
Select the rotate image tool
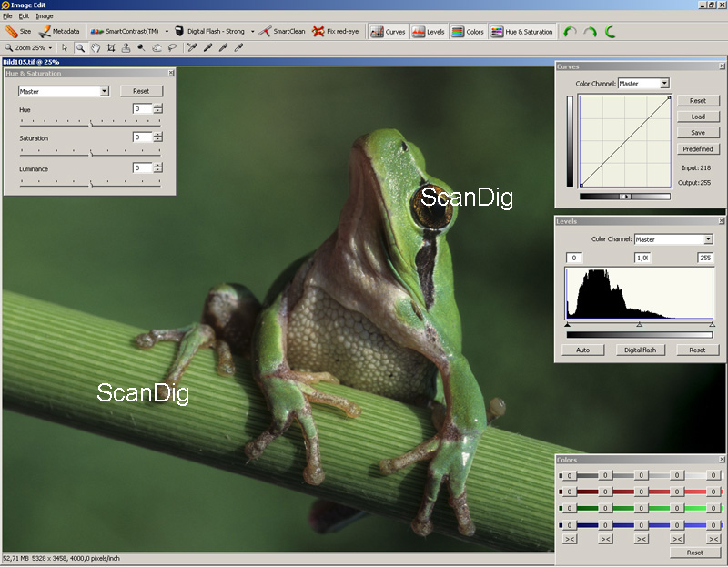point(157,48)
